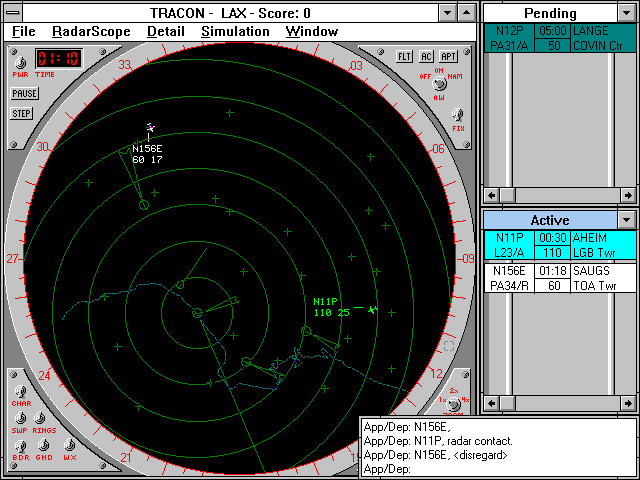Viewport: 640px width, 480px height.
Task: Open the File menu
Action: click(x=23, y=31)
